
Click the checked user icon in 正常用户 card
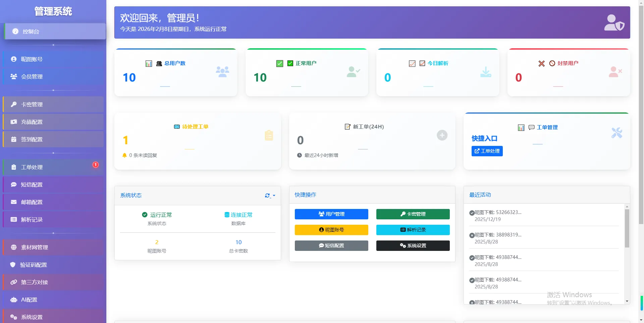353,72
